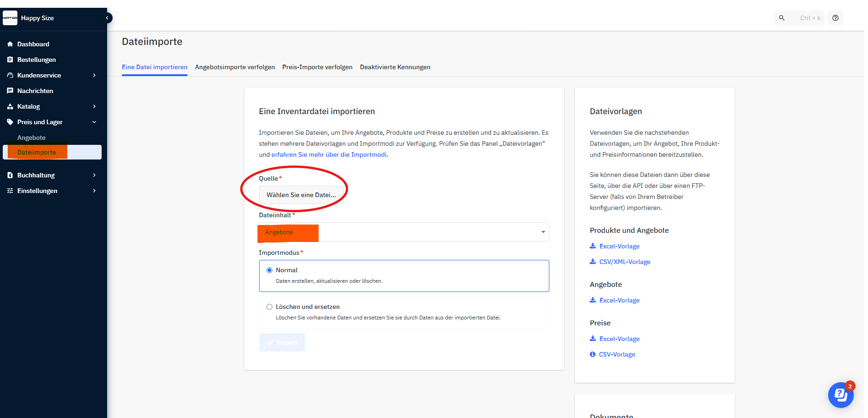Click the Dashboard home icon
868x418 pixels.
click(x=10, y=44)
